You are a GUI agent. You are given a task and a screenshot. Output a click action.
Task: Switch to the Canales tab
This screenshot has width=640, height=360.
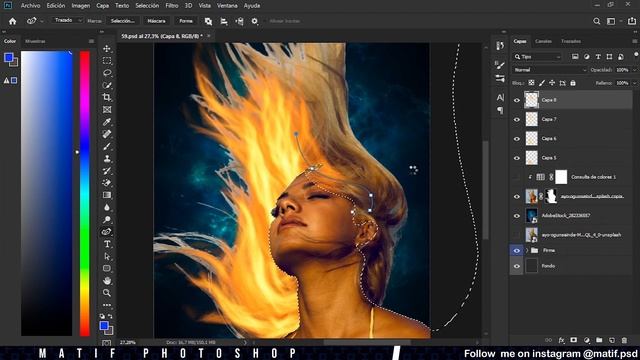pos(543,41)
